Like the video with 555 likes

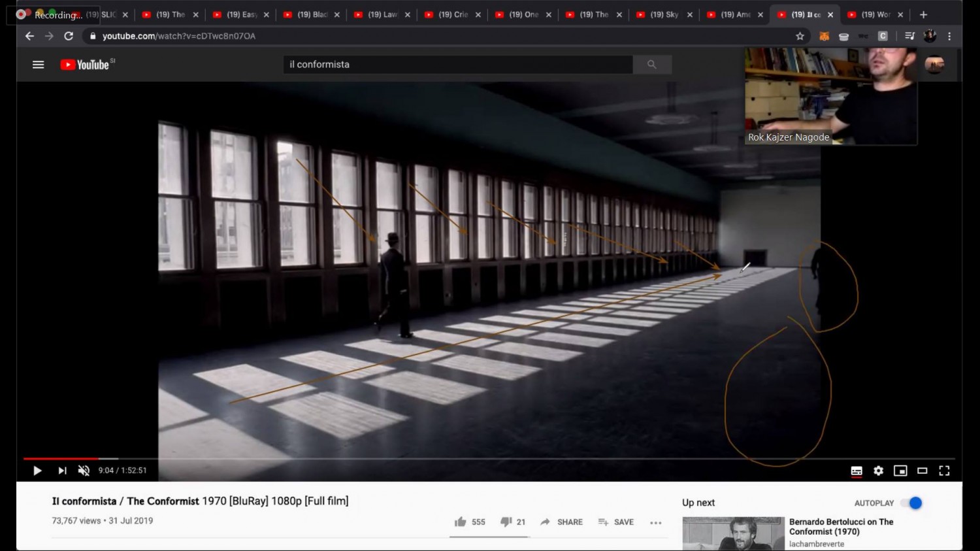point(470,522)
